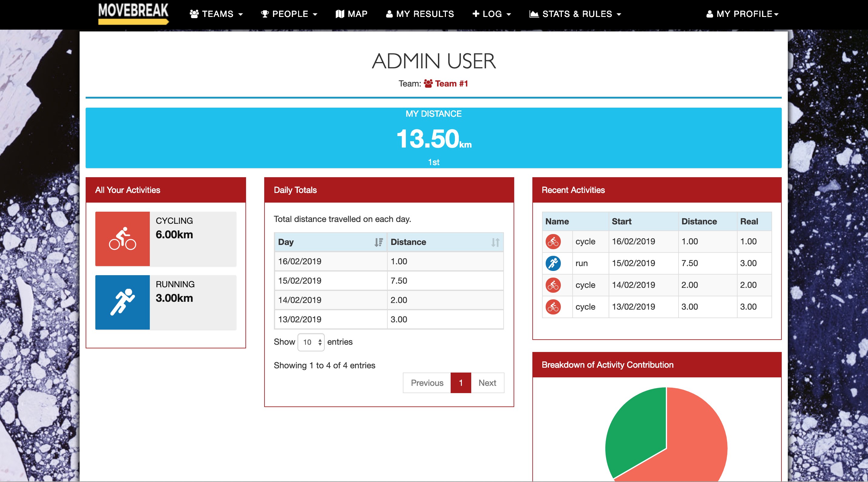Click the blue Running tile icon
Image resolution: width=868 pixels, height=482 pixels.
(123, 302)
